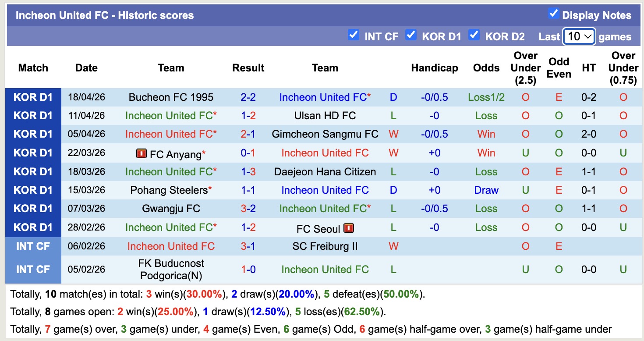Select the KOR D1 league label on first row
The width and height of the screenshot is (644, 341).
pyautogui.click(x=33, y=97)
